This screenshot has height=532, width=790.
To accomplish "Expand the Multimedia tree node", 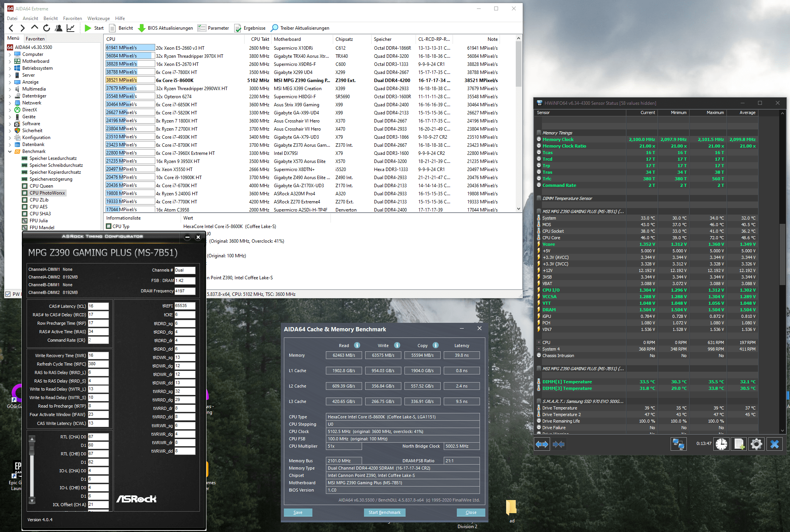I will [x=10, y=89].
